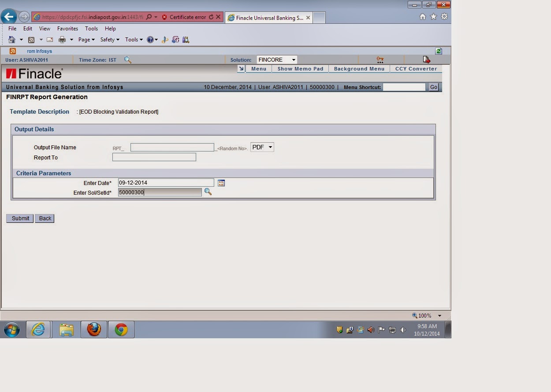Click the Output File Name input field
The height and width of the screenshot is (392, 551).
(172, 148)
